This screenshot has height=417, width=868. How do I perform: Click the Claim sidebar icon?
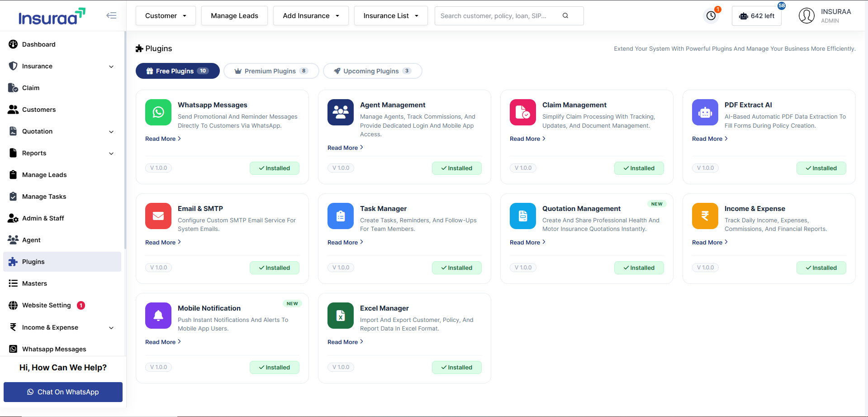[13, 88]
